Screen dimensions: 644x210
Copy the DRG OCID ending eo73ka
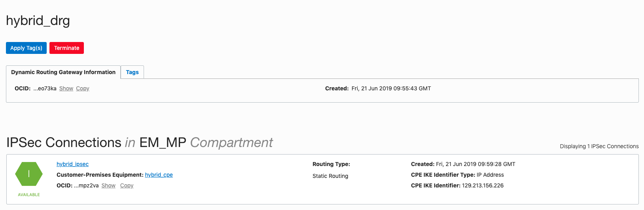pos(83,88)
